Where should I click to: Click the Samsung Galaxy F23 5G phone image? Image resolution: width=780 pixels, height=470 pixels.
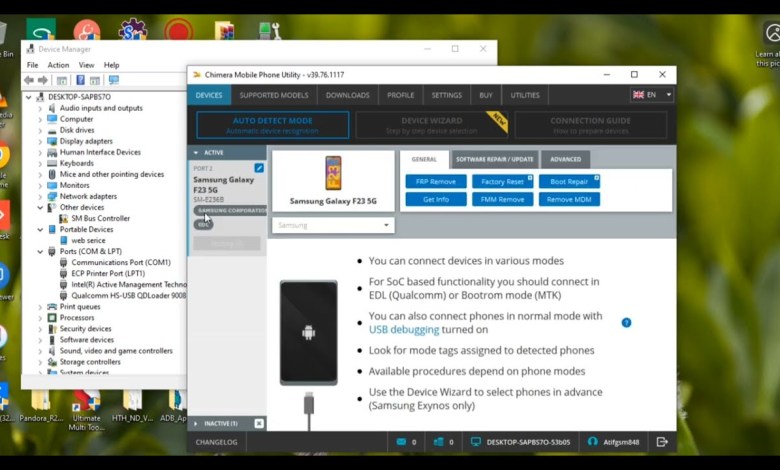click(x=333, y=173)
